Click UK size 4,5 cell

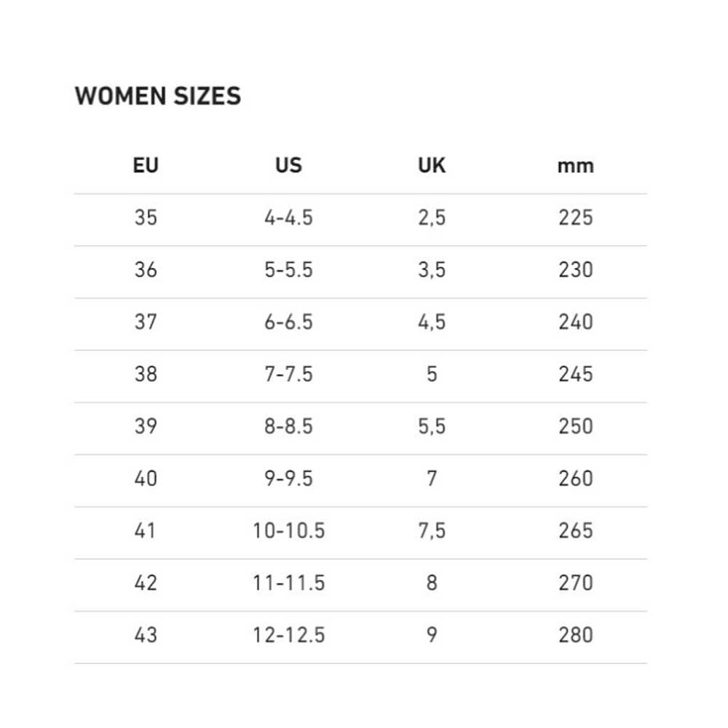[432, 322]
